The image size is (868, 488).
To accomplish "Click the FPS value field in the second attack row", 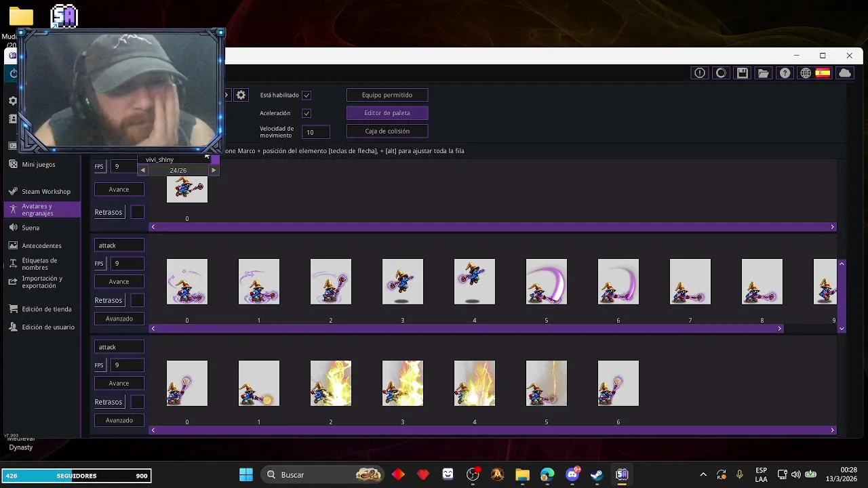I will coord(127,365).
